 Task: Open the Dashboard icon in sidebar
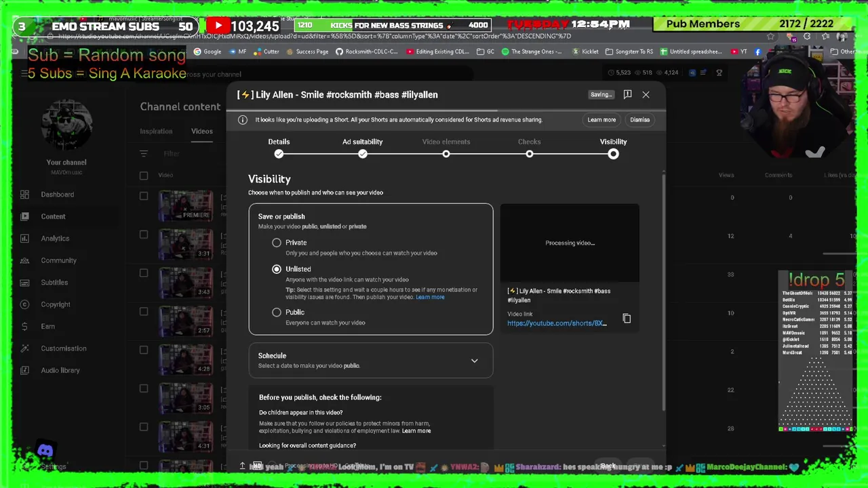(x=25, y=195)
